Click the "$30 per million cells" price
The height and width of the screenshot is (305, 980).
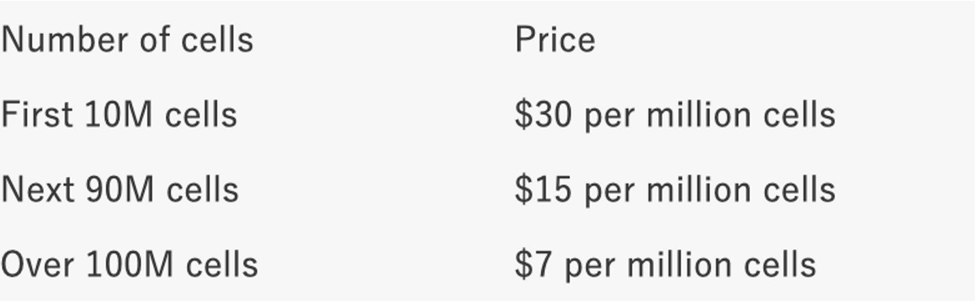pyautogui.click(x=674, y=114)
